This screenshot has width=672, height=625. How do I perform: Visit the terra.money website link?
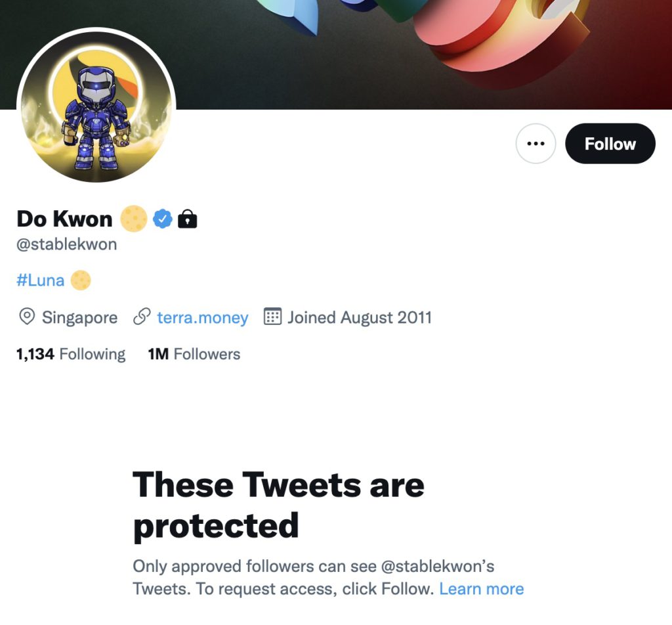pyautogui.click(x=202, y=318)
